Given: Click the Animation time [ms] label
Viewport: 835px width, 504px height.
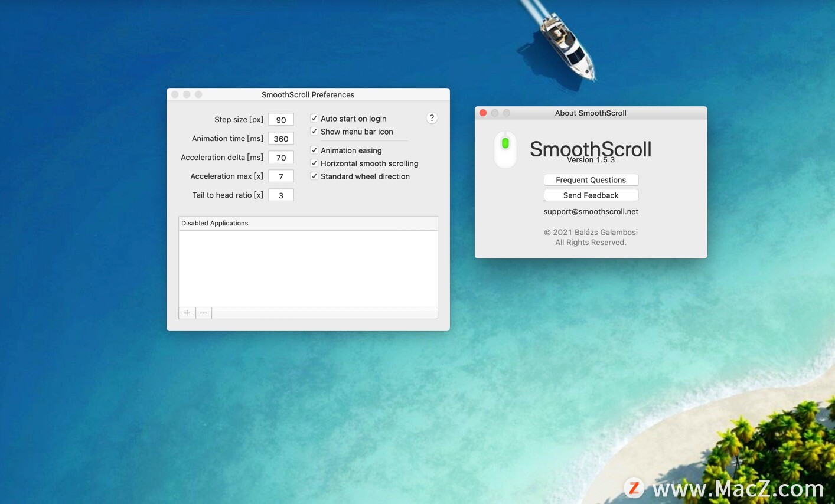Looking at the screenshot, I should 227,138.
